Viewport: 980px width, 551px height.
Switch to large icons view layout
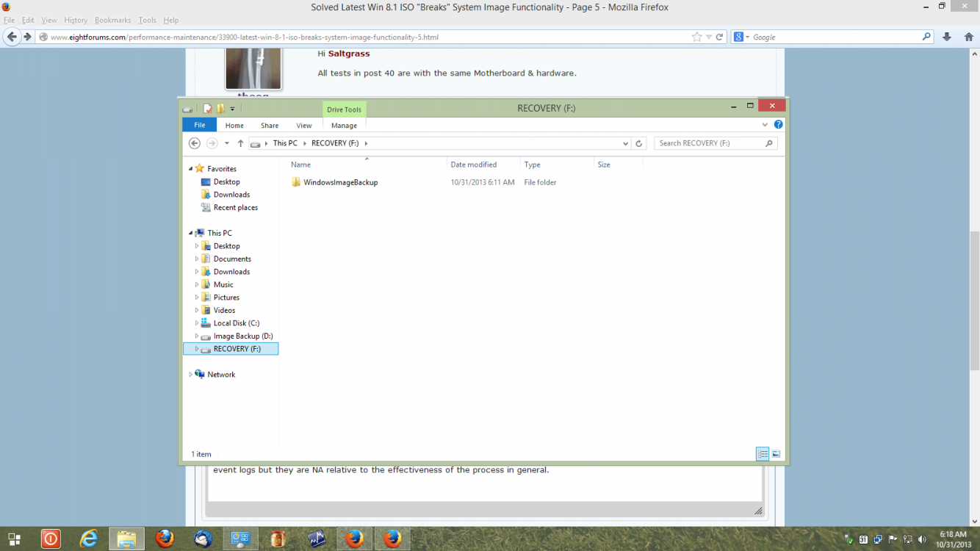776,454
